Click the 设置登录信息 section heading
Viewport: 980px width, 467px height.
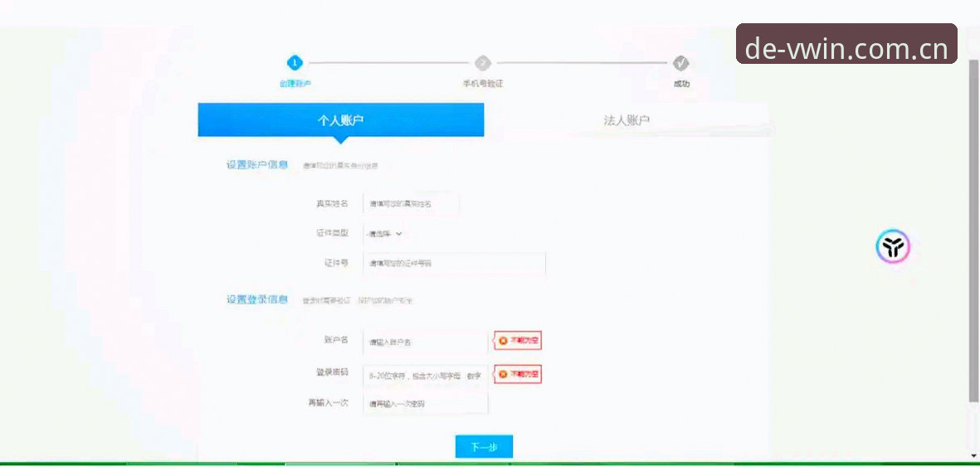point(257,299)
